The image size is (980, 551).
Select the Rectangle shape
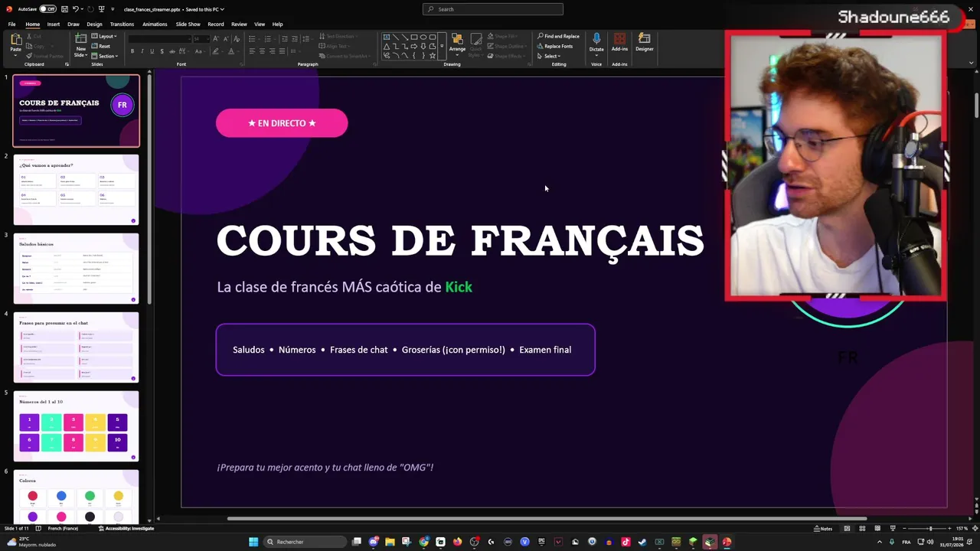[x=414, y=37]
